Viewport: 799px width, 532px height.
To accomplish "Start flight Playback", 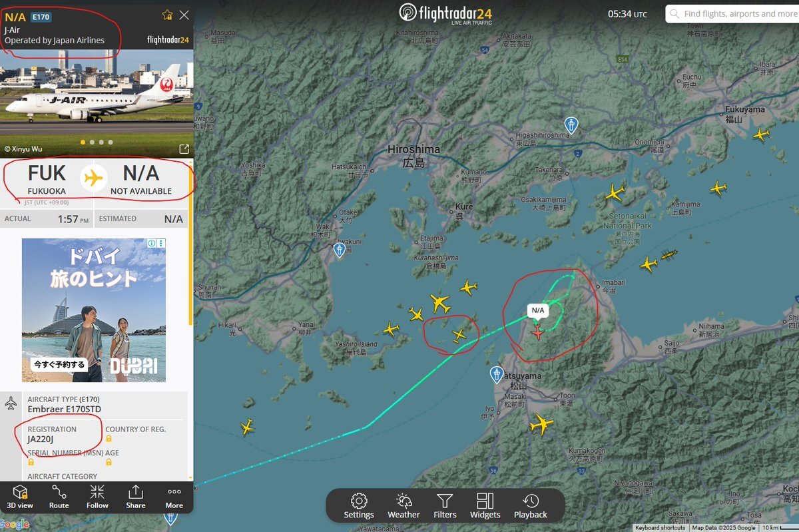I will (531, 506).
